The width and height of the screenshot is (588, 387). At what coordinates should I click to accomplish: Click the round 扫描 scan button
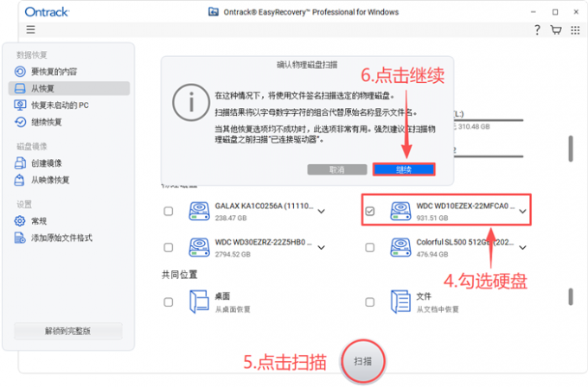coord(363,362)
